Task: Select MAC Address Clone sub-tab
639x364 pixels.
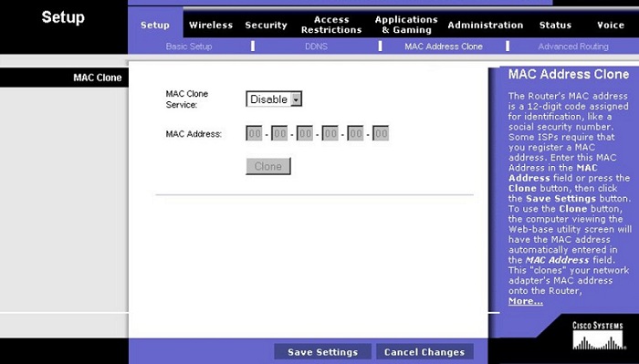Action: [444, 47]
